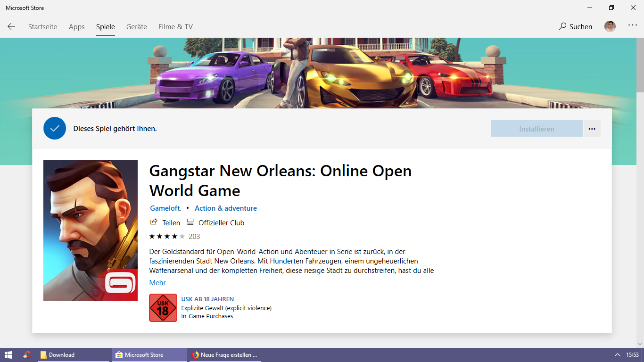Expand the system tray hidden icons
644x362 pixels.
coord(617,355)
